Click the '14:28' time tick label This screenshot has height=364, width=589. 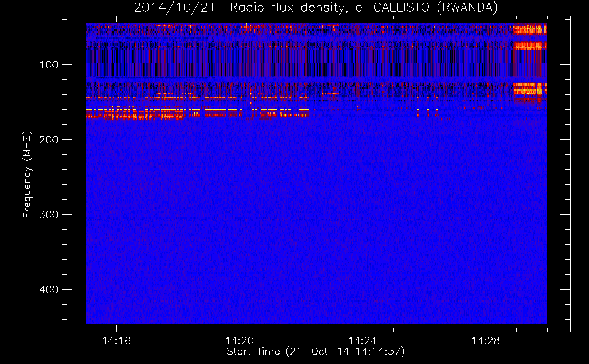tap(486, 341)
